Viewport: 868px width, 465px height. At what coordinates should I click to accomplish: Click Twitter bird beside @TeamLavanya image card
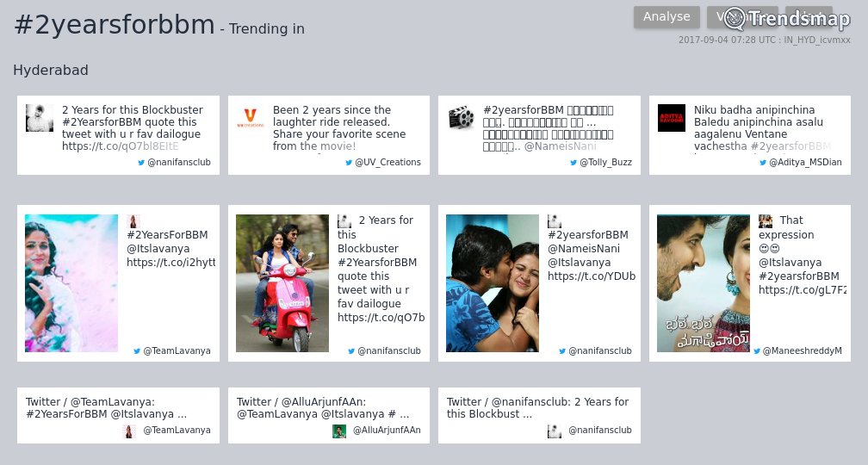[137, 351]
